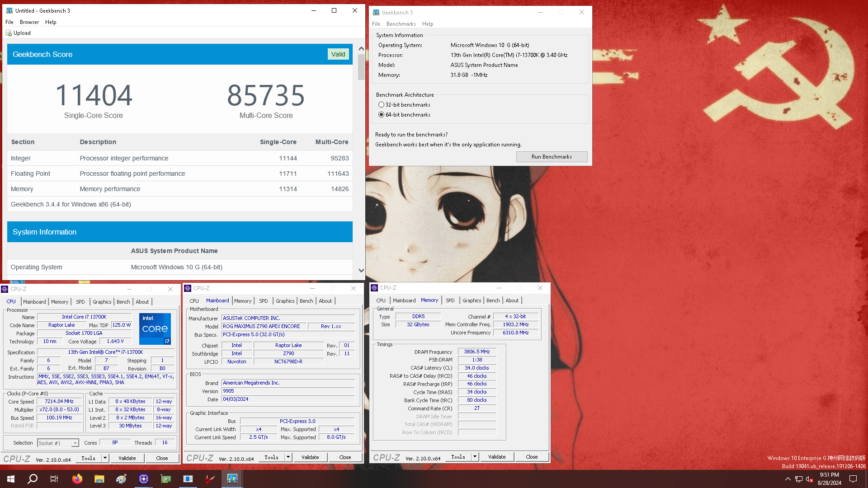Image resolution: width=868 pixels, height=488 pixels.
Task: Click the Valid badge in Geekbench Score
Action: tap(338, 54)
